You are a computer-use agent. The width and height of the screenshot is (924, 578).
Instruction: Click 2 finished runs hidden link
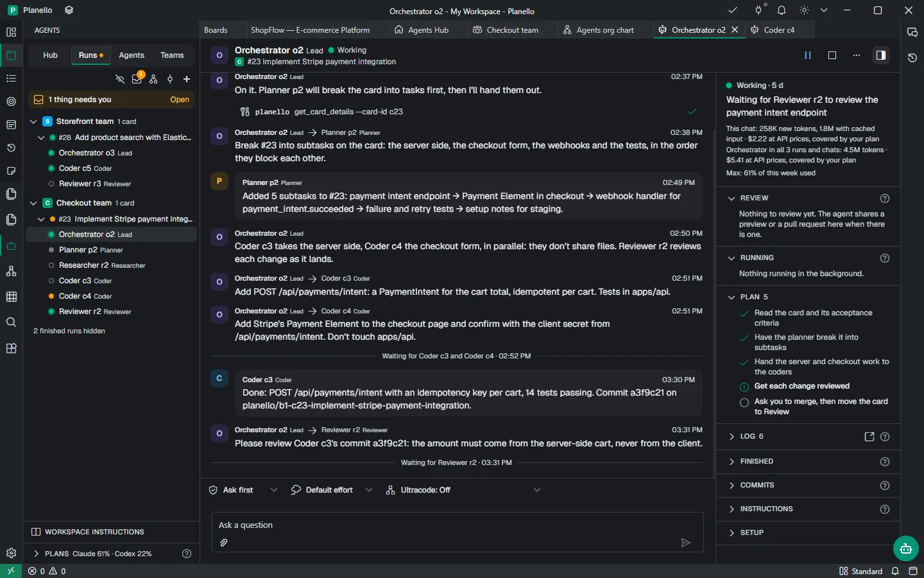[69, 331]
